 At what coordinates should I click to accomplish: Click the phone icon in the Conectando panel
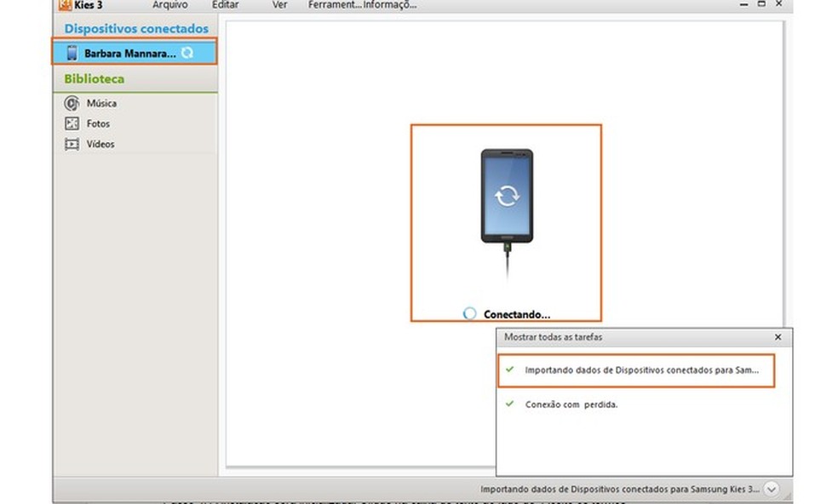[x=506, y=196]
